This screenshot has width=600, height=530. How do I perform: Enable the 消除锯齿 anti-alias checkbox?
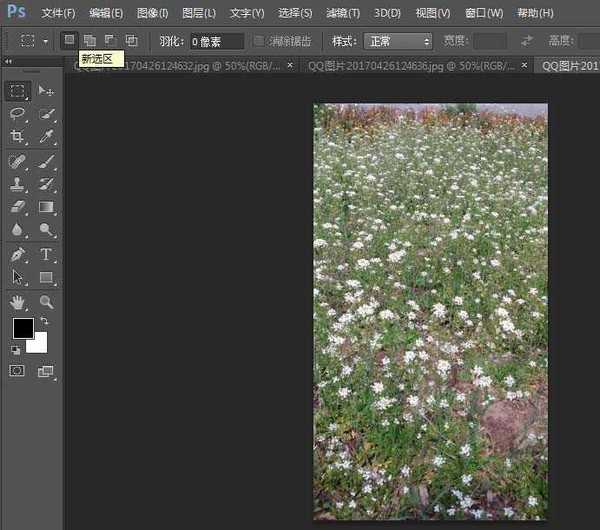click(x=260, y=41)
